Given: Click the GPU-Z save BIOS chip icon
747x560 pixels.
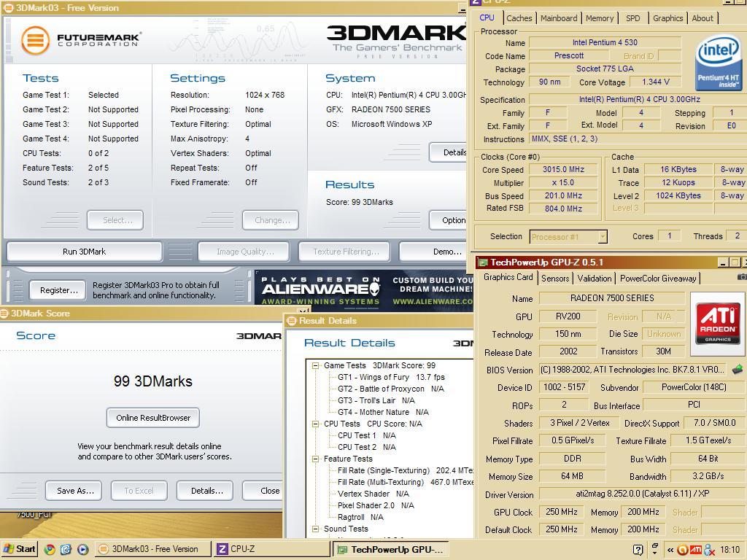Looking at the screenshot, I should [x=738, y=369].
